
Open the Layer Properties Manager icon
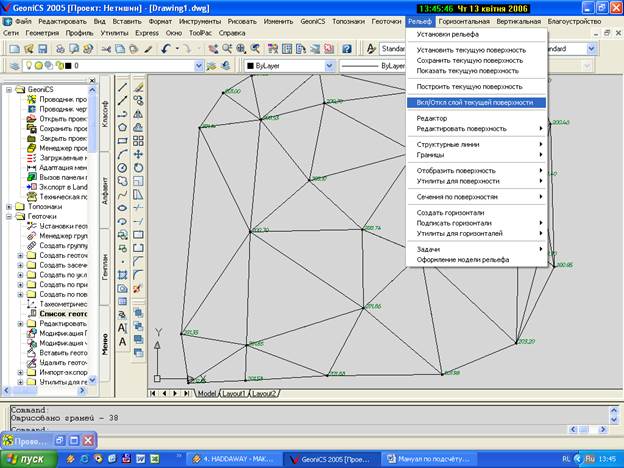[x=15, y=66]
